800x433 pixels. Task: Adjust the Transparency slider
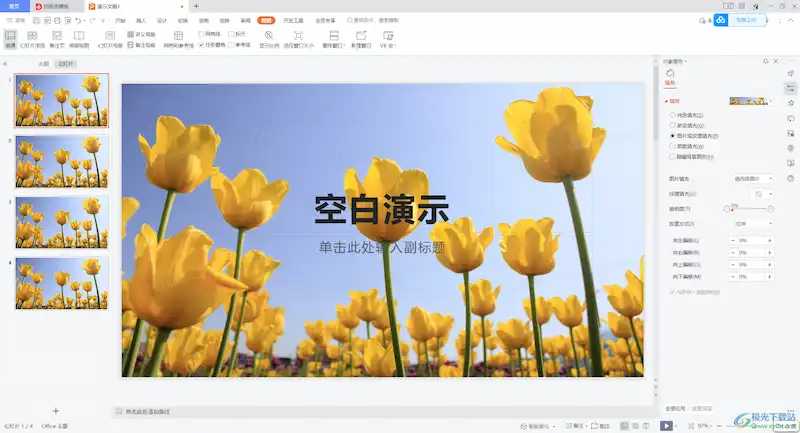748,209
